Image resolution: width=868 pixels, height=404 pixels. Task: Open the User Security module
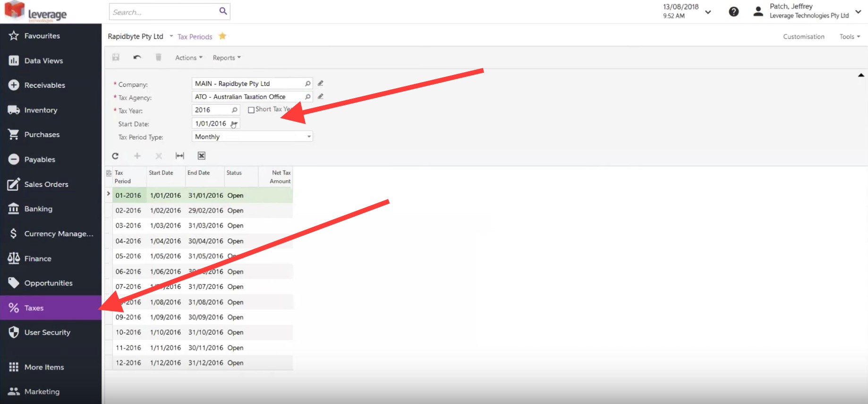[x=51, y=332]
